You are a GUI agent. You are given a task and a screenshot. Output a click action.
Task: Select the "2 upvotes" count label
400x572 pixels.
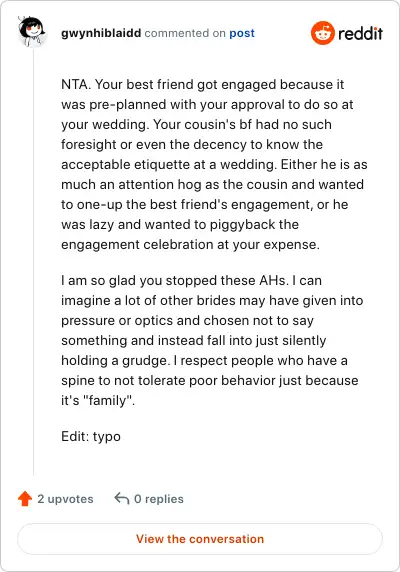click(65, 499)
